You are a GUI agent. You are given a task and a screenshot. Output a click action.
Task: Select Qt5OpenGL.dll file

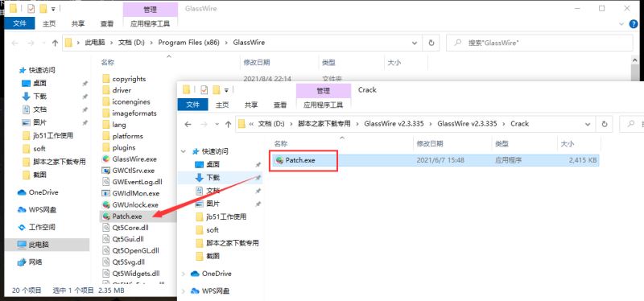coord(135,250)
